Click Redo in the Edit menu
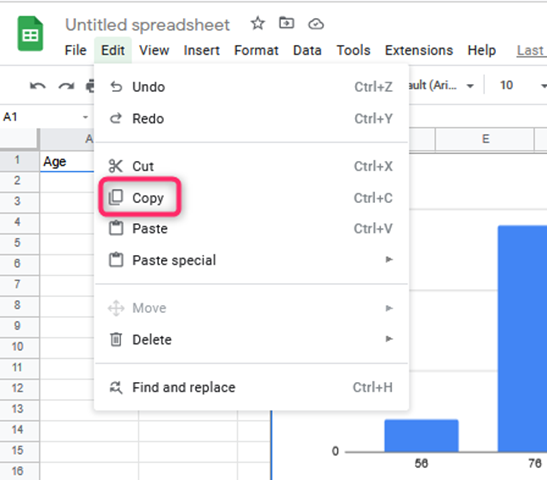The width and height of the screenshot is (547, 480). pyautogui.click(x=251, y=119)
